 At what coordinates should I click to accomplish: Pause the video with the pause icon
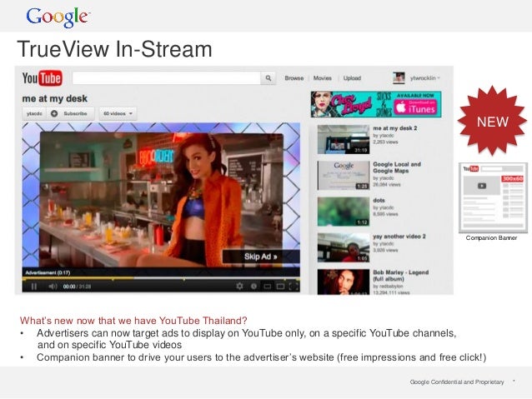coord(34,287)
